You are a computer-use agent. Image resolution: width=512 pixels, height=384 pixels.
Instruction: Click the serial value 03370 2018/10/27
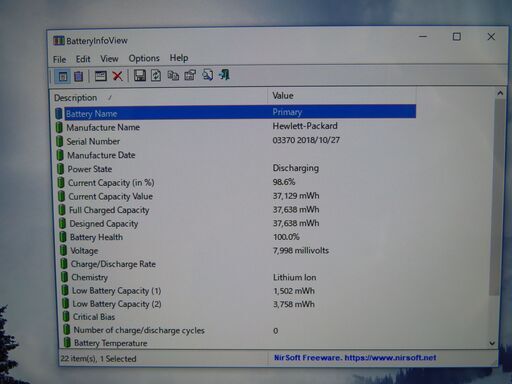click(x=306, y=140)
